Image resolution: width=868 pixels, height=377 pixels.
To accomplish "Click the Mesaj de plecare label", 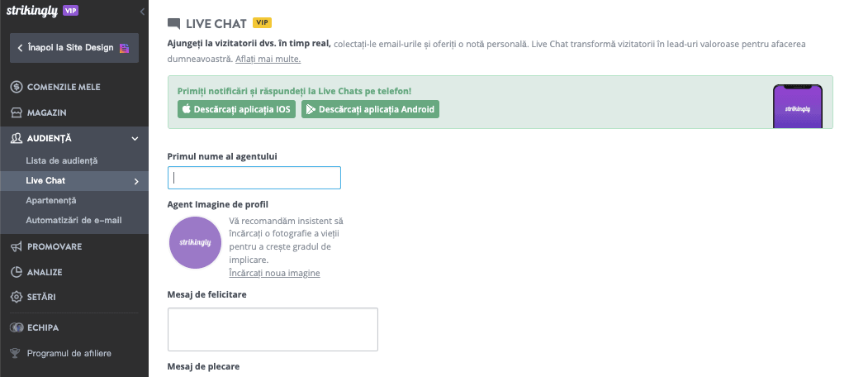I will pos(204,367).
